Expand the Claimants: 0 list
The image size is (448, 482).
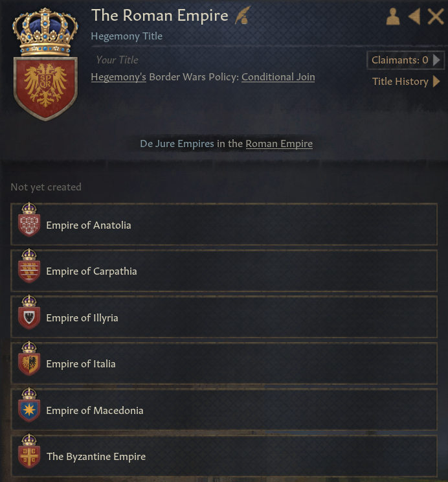(405, 60)
